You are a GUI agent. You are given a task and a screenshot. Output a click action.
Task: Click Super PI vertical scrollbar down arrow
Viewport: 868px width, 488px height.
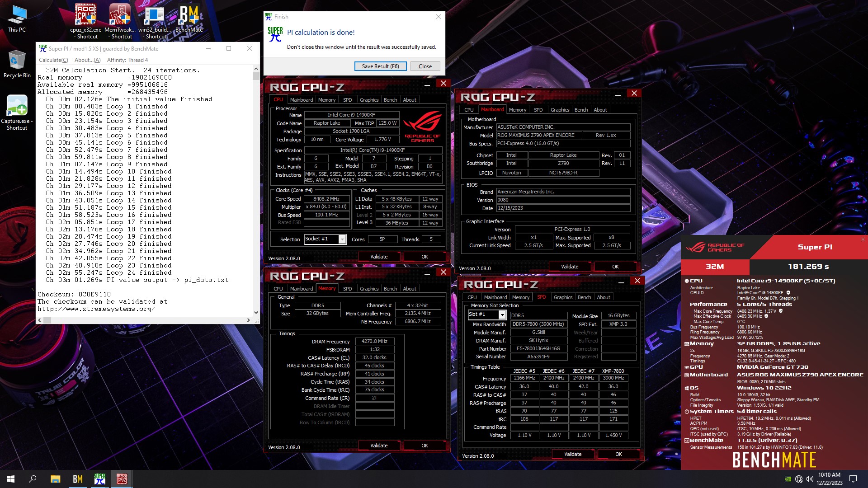(256, 312)
